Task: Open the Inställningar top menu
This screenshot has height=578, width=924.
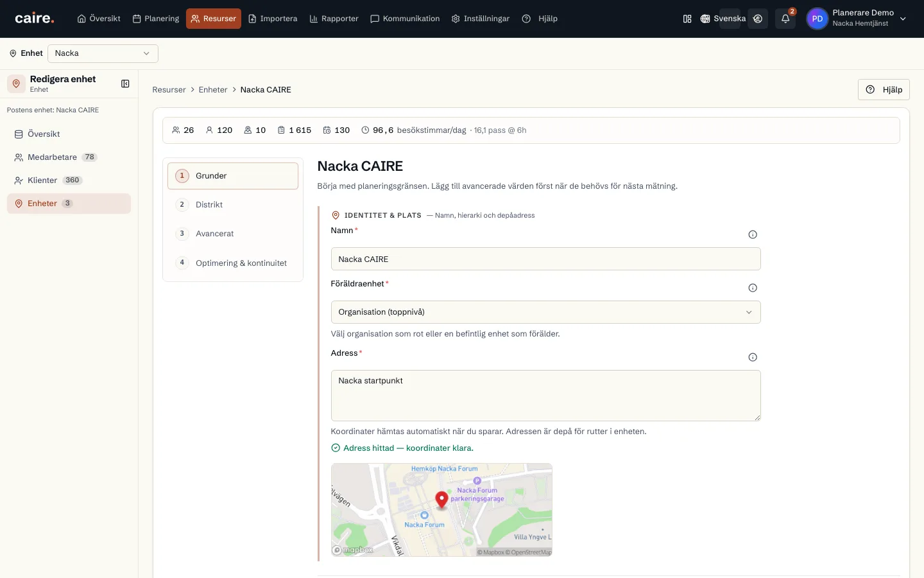Action: 481,19
